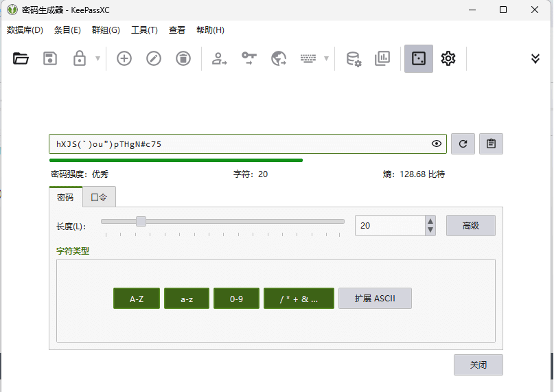
Task: Open the 工具(T) menu
Action: pos(144,30)
